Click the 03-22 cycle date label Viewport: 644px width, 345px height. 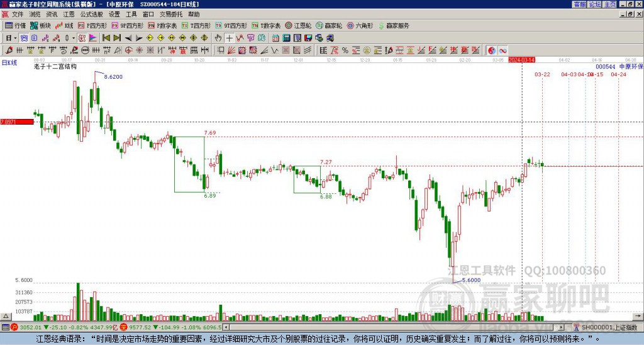pos(542,74)
